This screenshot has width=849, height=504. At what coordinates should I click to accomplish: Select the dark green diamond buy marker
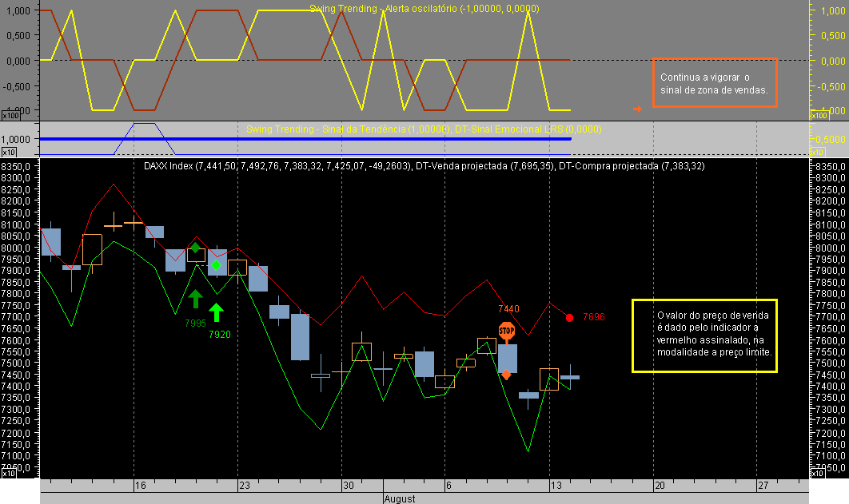[195, 248]
